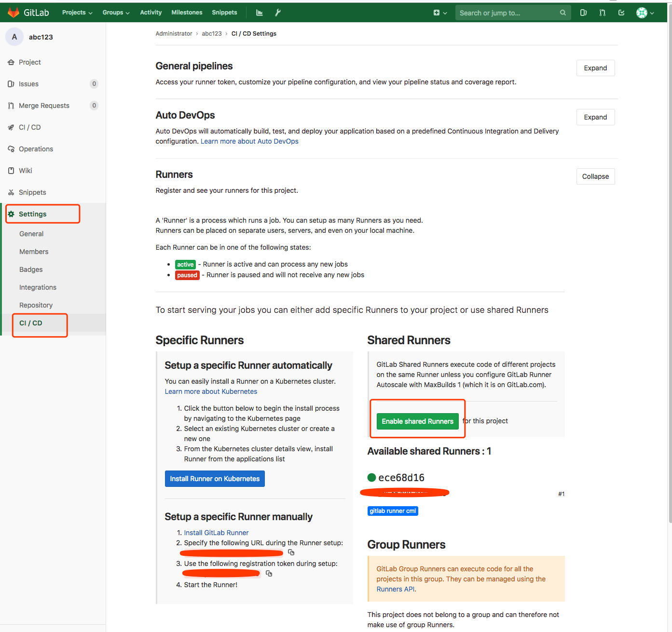Open Wiki from the sidebar
672x632 pixels.
click(x=25, y=170)
